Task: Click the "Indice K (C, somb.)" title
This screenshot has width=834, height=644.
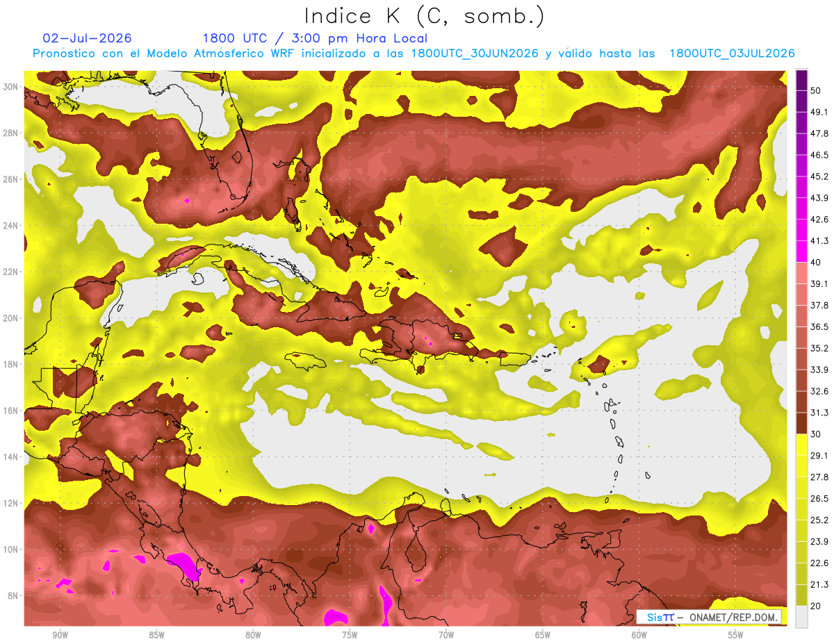Action: (425, 16)
